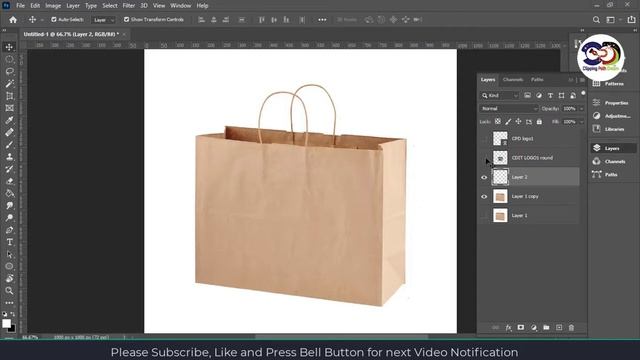Open the Move tool preset picker arrow
The image size is (640, 360).
click(x=42, y=20)
